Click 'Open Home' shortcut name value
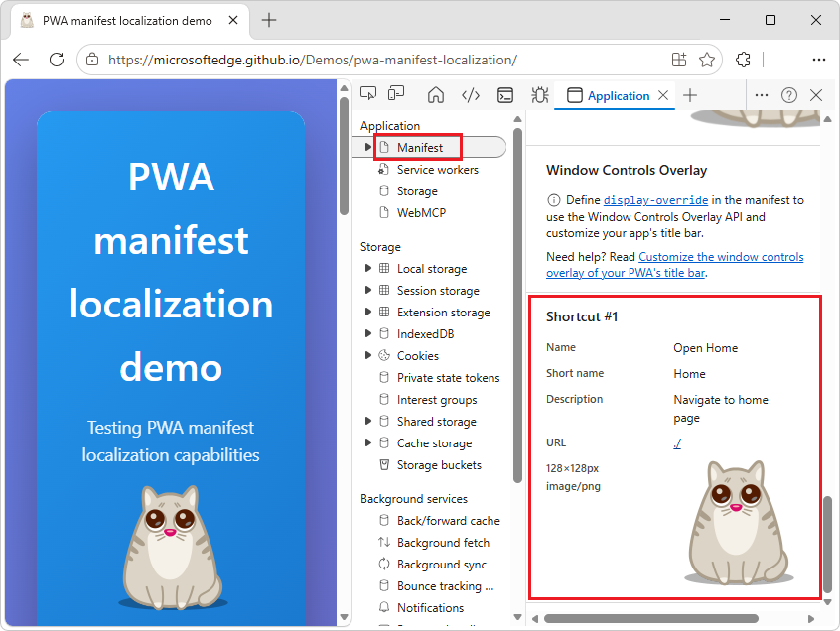The image size is (840, 631). (706, 348)
